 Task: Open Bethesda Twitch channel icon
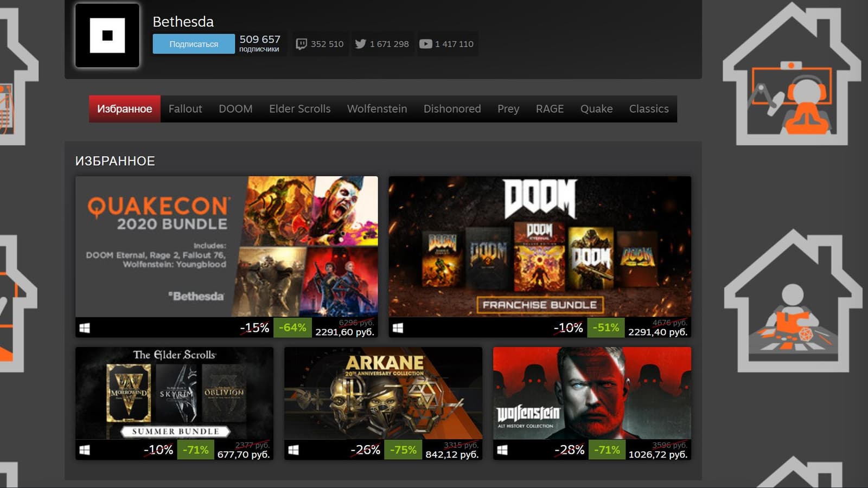301,44
